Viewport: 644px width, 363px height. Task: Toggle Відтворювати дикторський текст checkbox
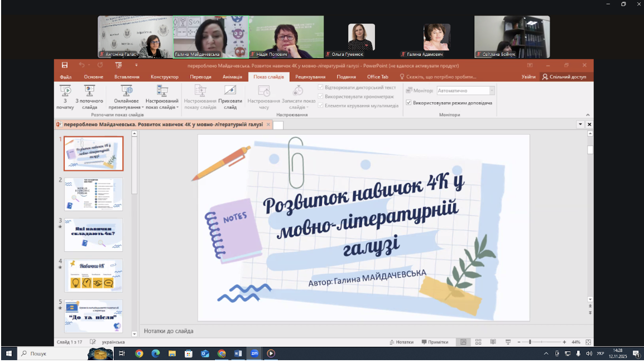(x=321, y=87)
